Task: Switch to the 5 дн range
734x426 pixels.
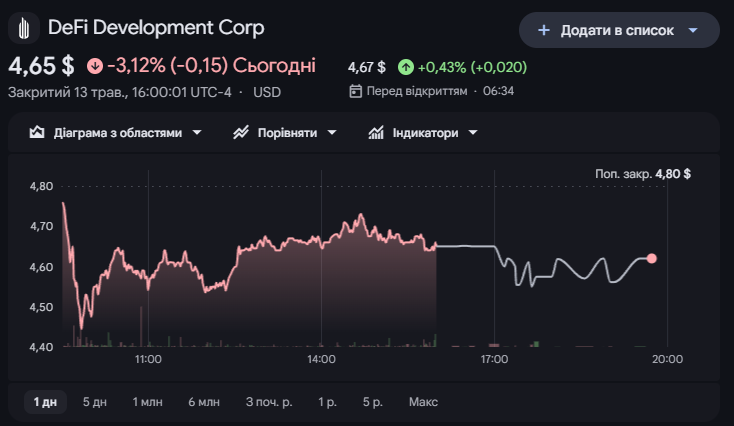Action: pyautogui.click(x=95, y=402)
